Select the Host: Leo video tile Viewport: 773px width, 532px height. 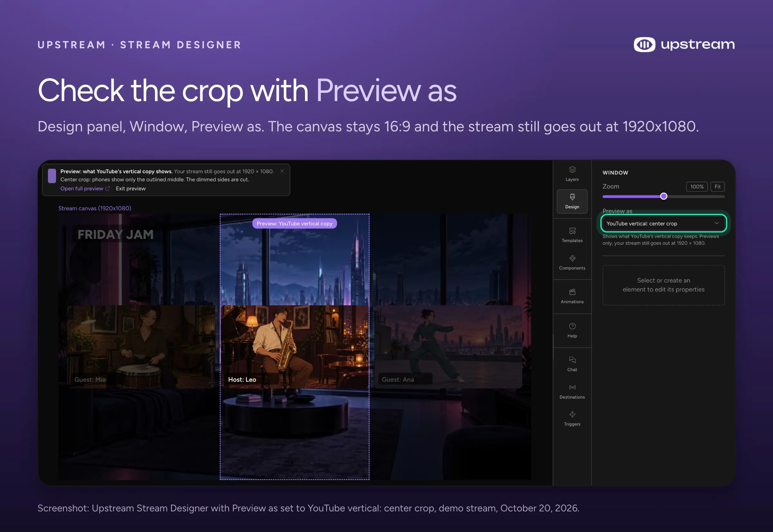point(295,347)
